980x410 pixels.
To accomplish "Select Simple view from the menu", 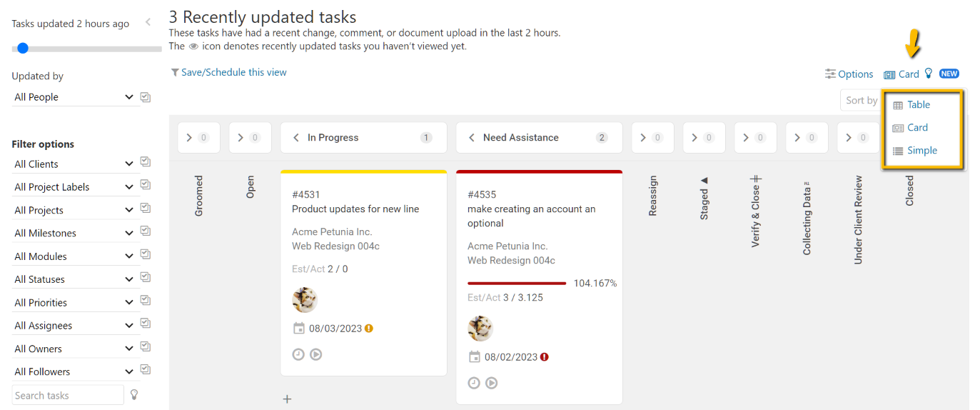I will [x=921, y=151].
